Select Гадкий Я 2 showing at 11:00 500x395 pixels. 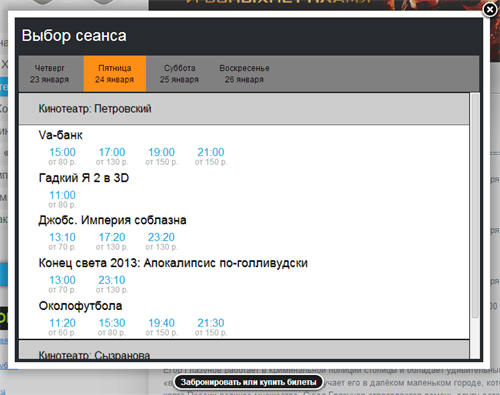62,195
